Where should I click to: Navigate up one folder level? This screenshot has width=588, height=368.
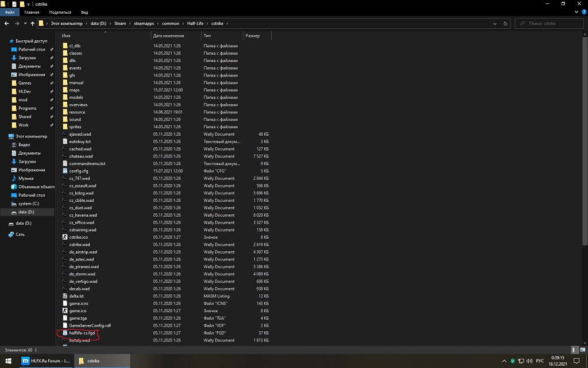click(x=32, y=24)
